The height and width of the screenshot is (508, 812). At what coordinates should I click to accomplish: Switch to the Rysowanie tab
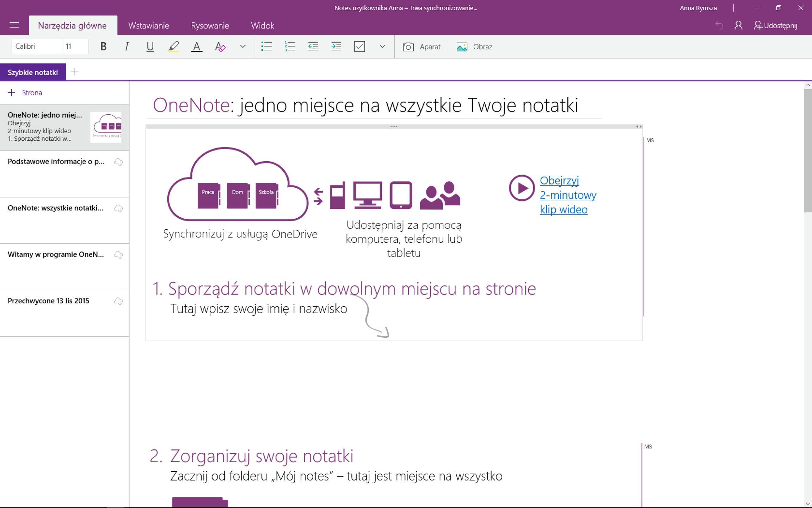click(210, 26)
